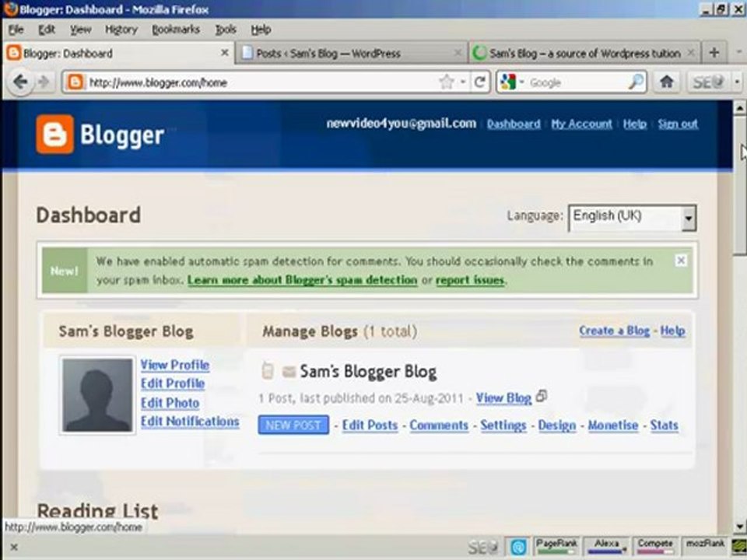
Task: Open the File menu
Action: (x=16, y=30)
